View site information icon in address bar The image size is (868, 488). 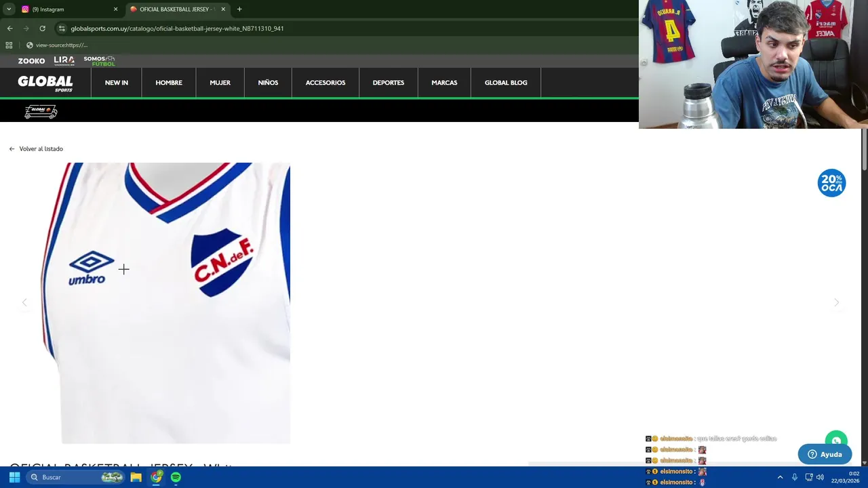[x=62, y=28]
